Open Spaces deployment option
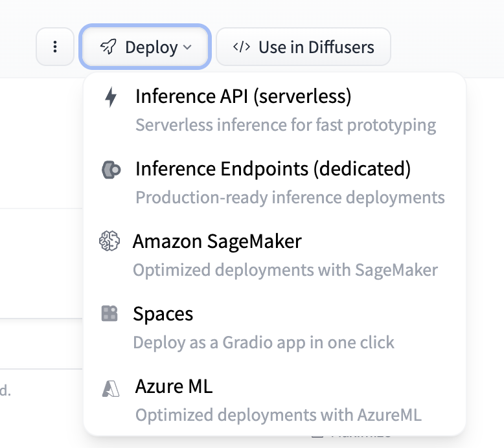Image resolution: width=504 pixels, height=448 pixels. 163,314
